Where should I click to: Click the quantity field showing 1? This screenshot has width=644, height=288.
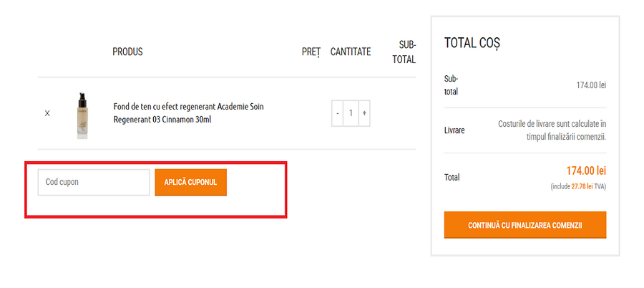click(351, 113)
